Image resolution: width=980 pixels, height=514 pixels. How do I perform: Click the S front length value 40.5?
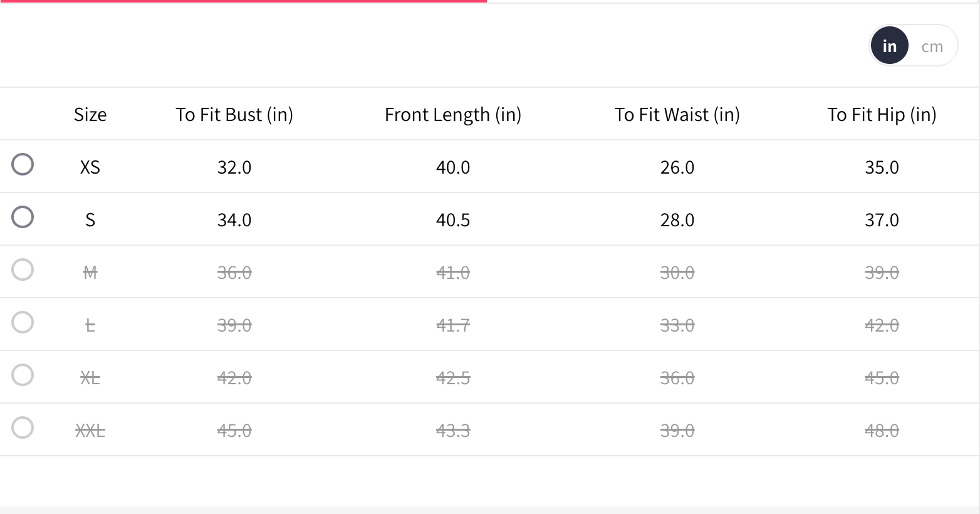453,220
